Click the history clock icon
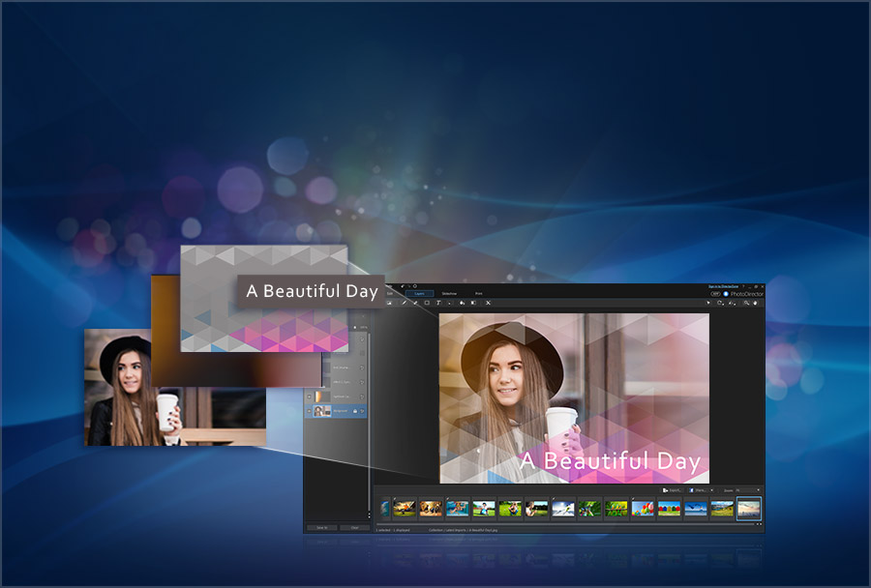This screenshot has height=588, width=871. pyautogui.click(x=415, y=286)
